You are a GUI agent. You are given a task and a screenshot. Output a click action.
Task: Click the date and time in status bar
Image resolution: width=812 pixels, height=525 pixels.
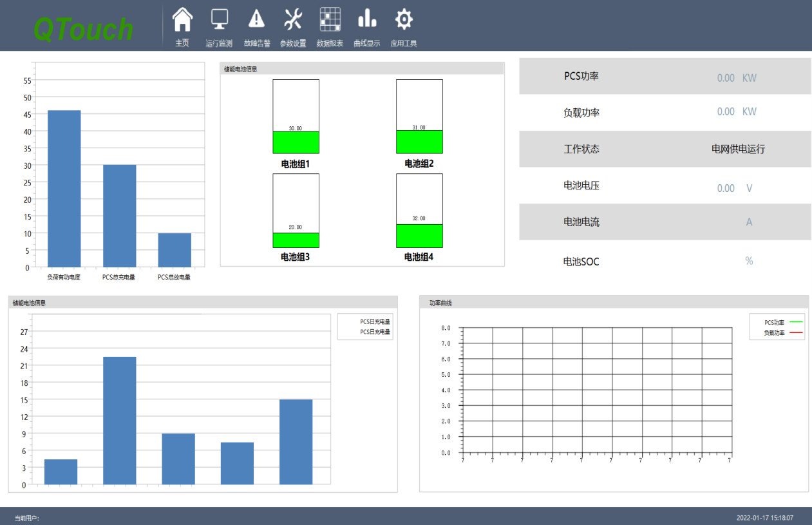pos(764,517)
